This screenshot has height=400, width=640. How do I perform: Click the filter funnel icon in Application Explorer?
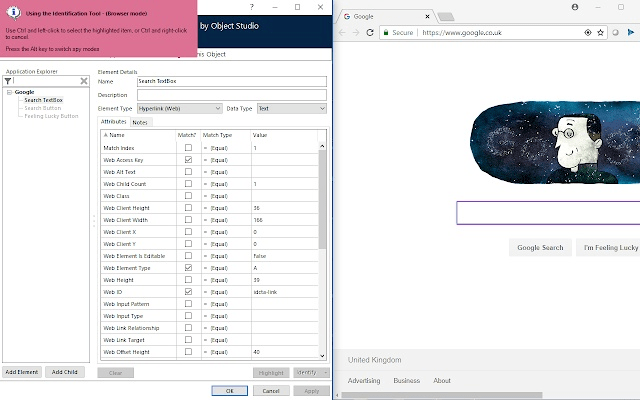pyautogui.click(x=8, y=81)
